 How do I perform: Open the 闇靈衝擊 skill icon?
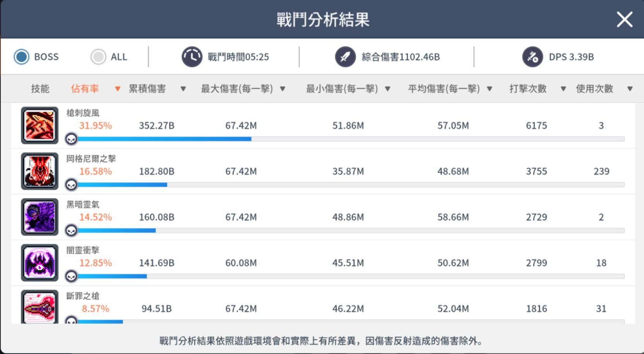39,263
